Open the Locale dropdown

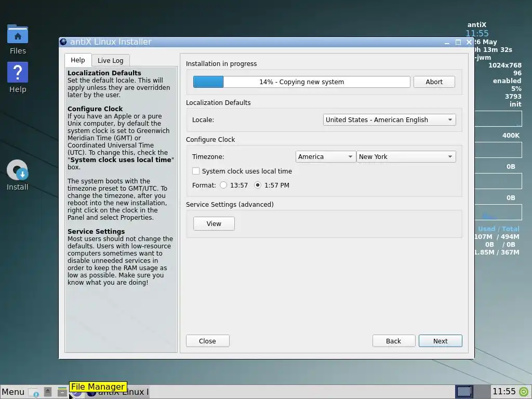389,120
